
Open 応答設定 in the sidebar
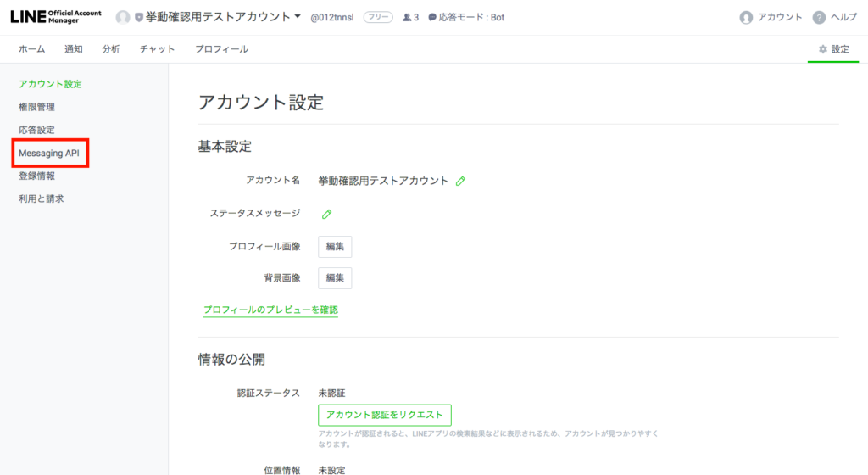pyautogui.click(x=36, y=130)
